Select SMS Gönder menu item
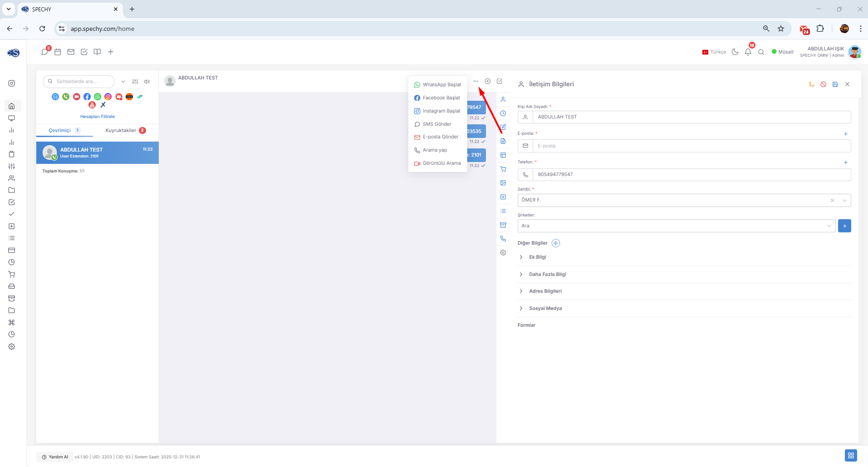Viewport: 868px width, 467px height. click(x=438, y=124)
